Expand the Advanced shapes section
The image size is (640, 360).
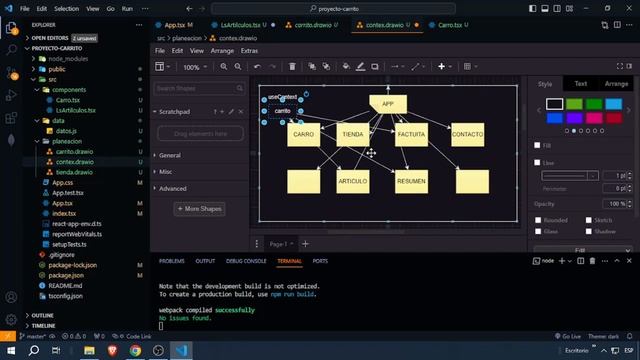click(173, 189)
